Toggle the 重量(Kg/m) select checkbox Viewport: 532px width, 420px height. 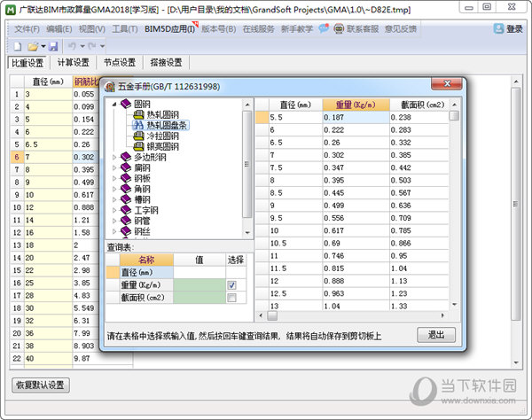[231, 285]
